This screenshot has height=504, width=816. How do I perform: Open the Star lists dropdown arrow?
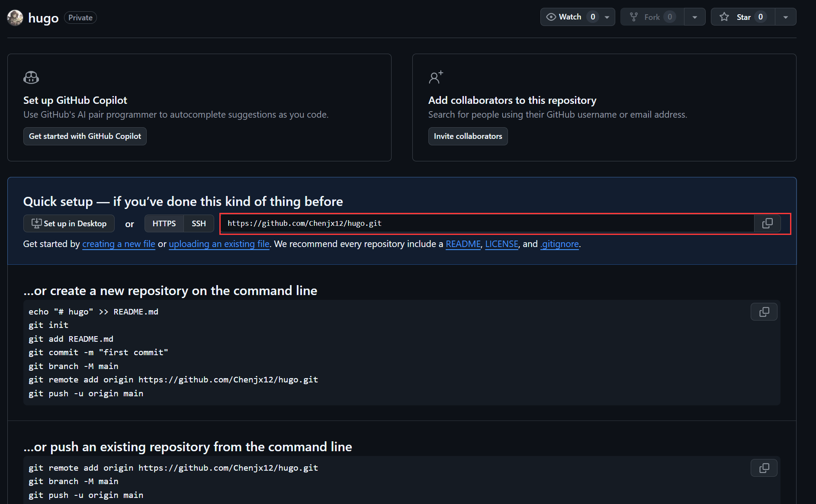point(786,17)
